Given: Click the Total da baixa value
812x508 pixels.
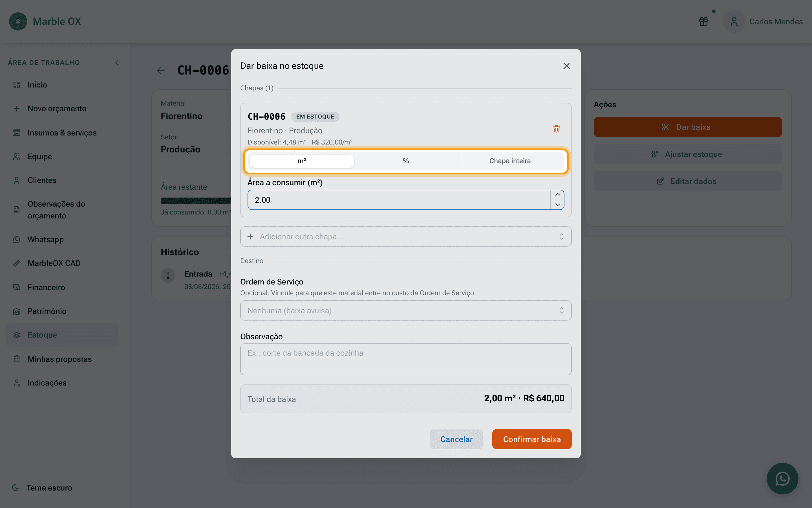Looking at the screenshot, I should 524,398.
